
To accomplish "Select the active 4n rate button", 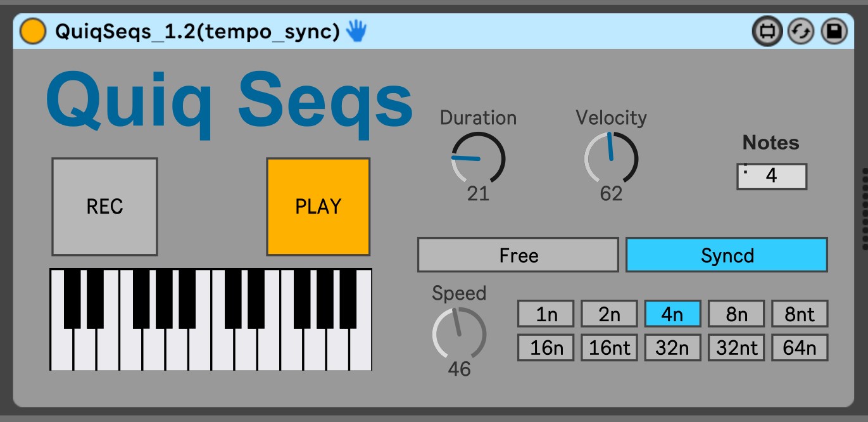I will pyautogui.click(x=672, y=314).
